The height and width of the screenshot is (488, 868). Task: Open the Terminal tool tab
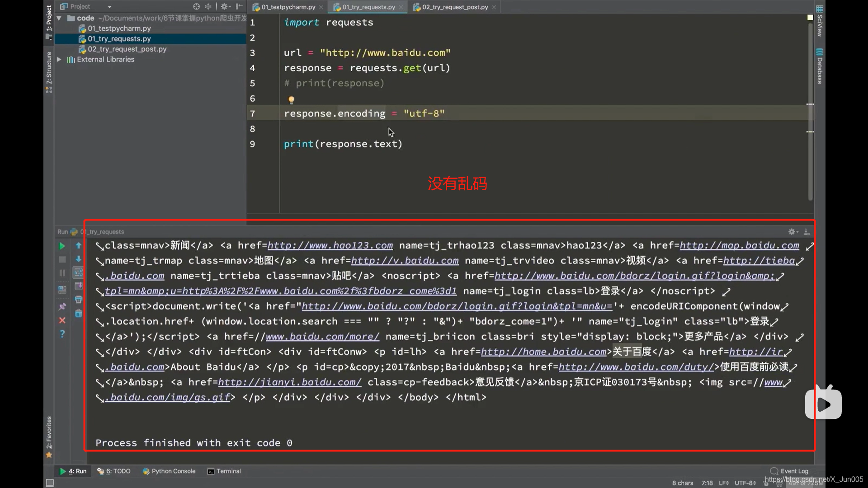coord(224,471)
